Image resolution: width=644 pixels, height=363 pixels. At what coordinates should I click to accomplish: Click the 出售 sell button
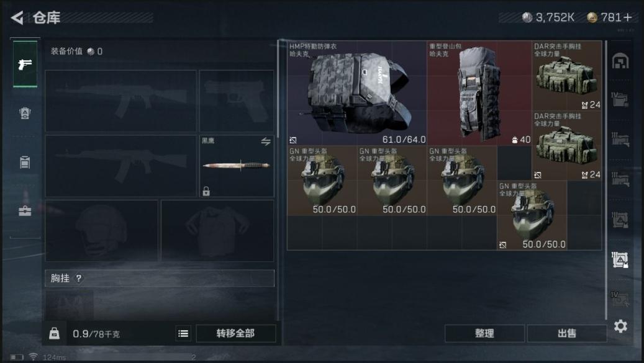[567, 333]
